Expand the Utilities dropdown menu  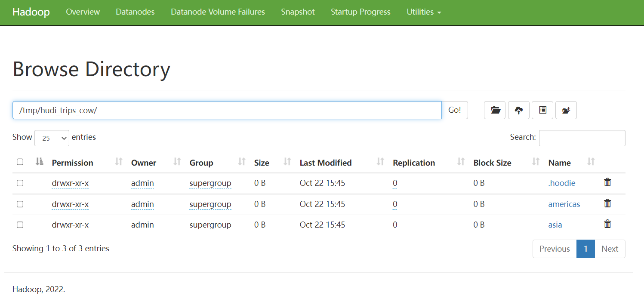pos(424,12)
